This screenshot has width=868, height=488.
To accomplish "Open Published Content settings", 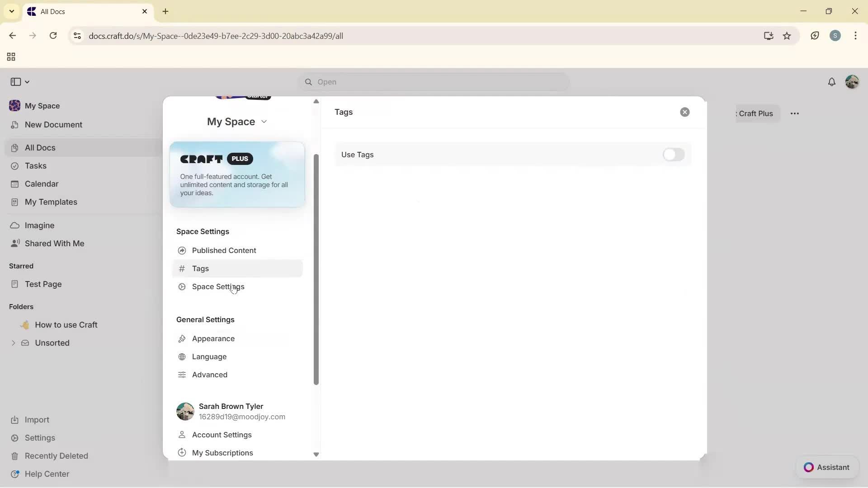I will 224,250.
